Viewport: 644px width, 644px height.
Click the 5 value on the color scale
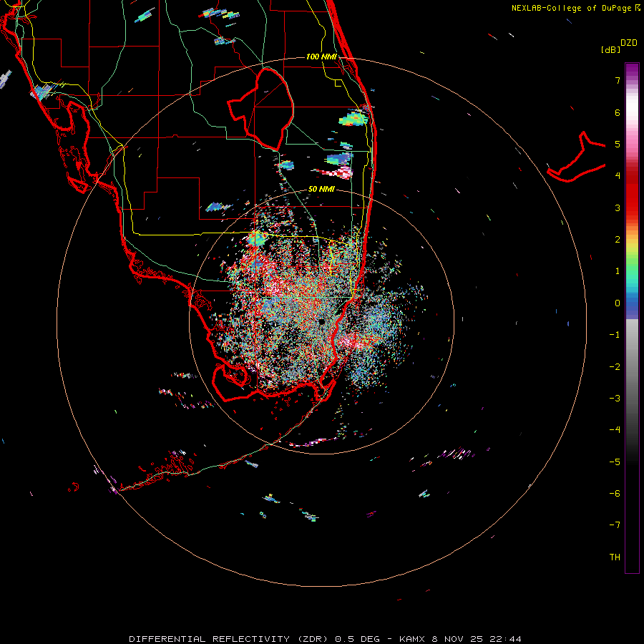618,144
